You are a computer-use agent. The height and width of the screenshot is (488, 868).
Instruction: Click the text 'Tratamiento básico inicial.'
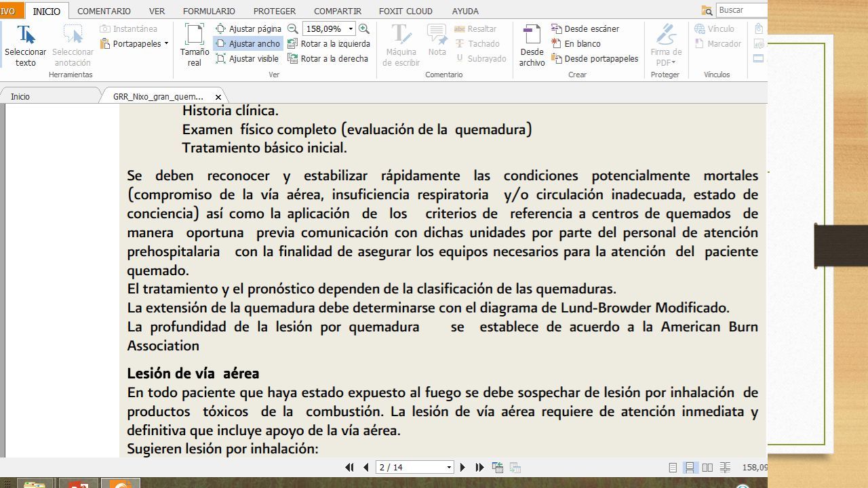tap(264, 148)
